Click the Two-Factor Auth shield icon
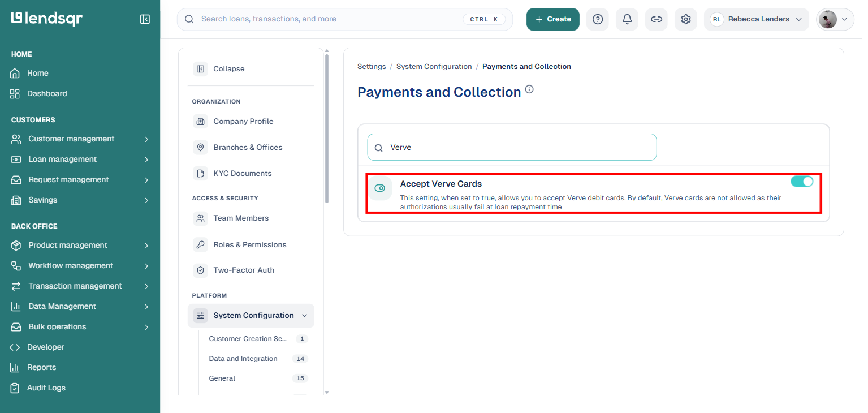 click(x=200, y=270)
